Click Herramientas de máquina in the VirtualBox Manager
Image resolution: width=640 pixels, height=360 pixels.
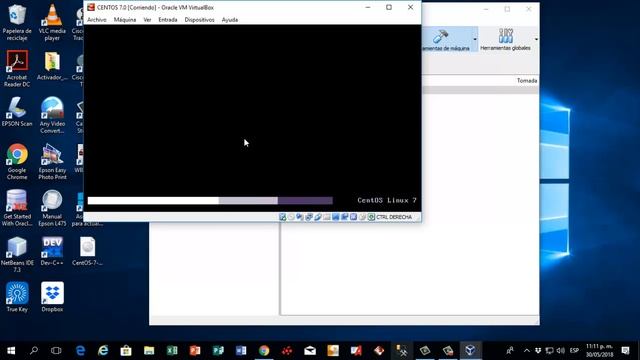click(447, 39)
